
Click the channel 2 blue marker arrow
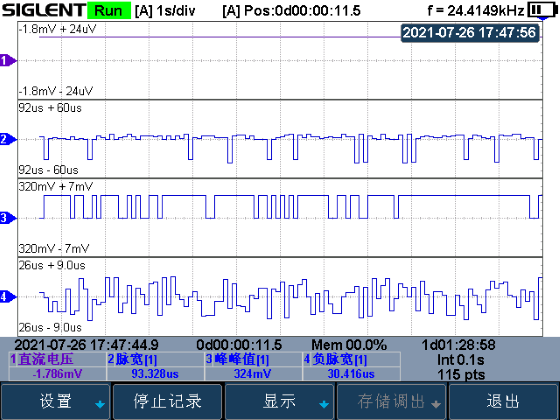pos(8,139)
